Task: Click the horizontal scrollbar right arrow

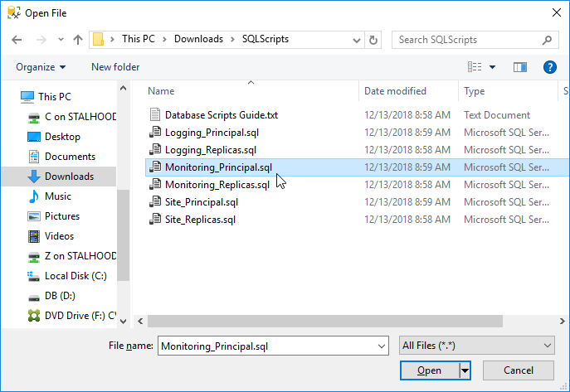Action: tap(562, 322)
